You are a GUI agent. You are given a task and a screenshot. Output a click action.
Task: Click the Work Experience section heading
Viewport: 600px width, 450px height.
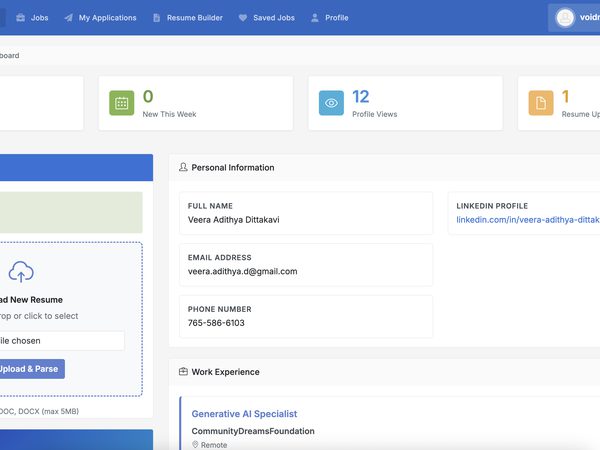coord(225,372)
